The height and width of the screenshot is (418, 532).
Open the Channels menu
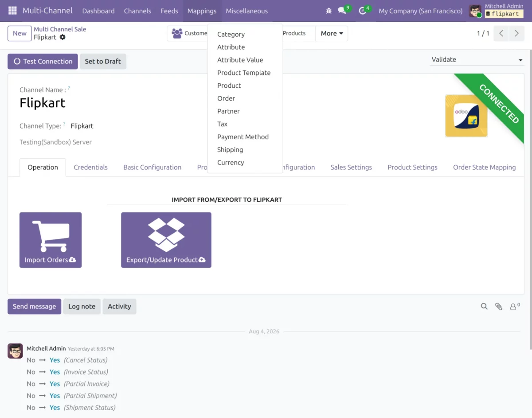(x=137, y=11)
